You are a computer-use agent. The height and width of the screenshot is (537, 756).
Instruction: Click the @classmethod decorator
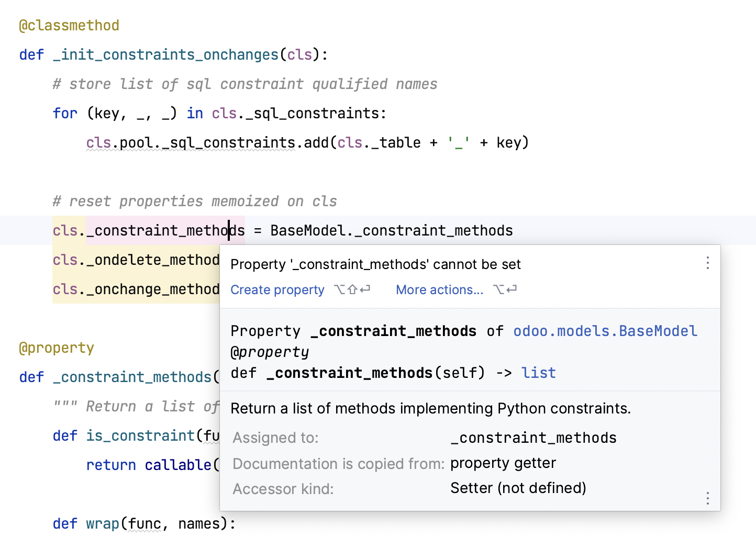pyautogui.click(x=69, y=24)
